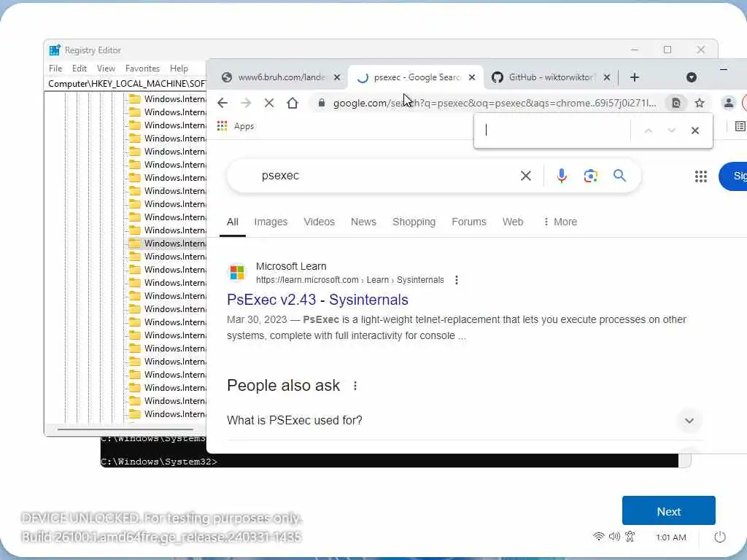Open Chrome home page icon

(x=293, y=103)
